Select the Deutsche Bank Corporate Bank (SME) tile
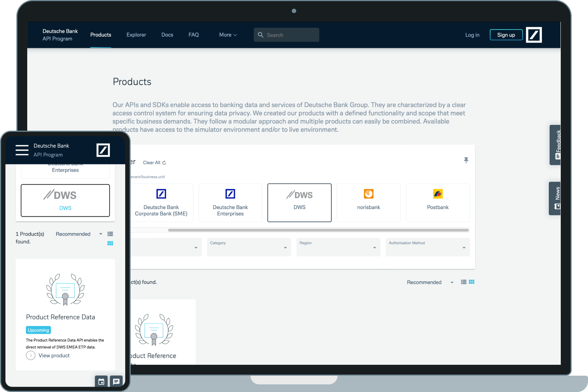Image resolution: width=588 pixels, height=392 pixels. (161, 203)
